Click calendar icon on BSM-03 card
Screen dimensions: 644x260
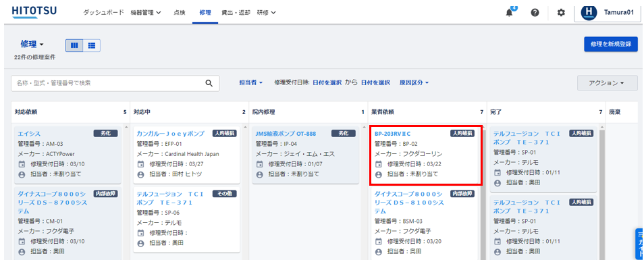378,241
